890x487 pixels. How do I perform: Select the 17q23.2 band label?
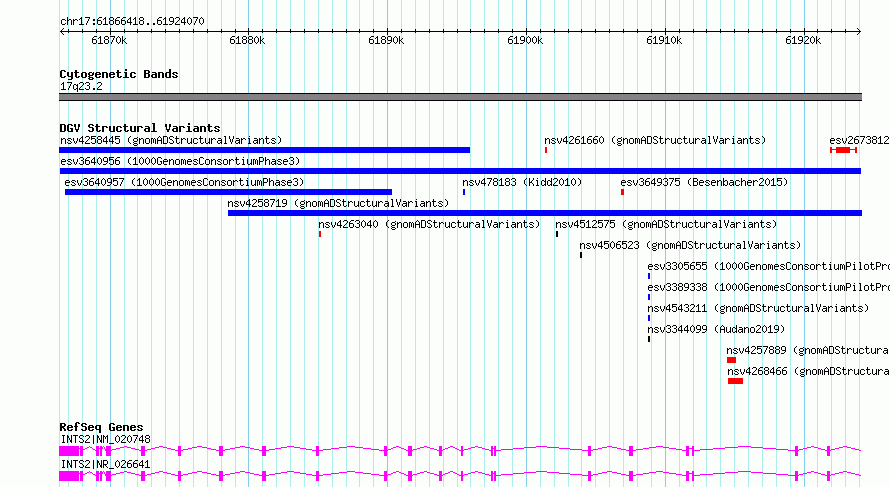pos(81,86)
